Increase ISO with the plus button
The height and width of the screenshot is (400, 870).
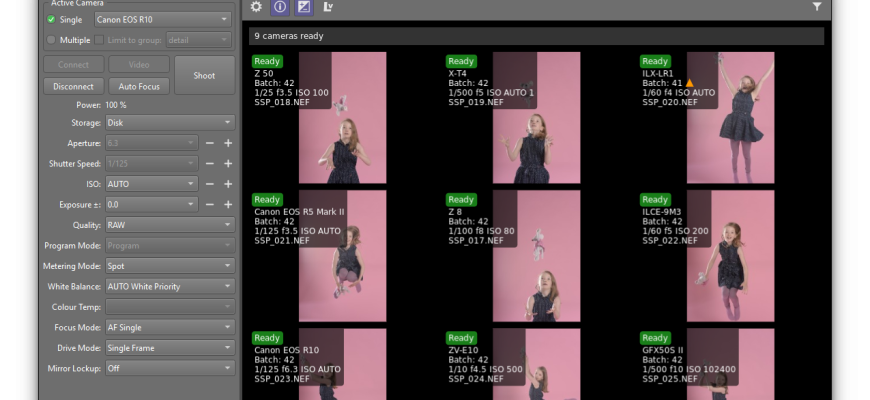click(228, 184)
